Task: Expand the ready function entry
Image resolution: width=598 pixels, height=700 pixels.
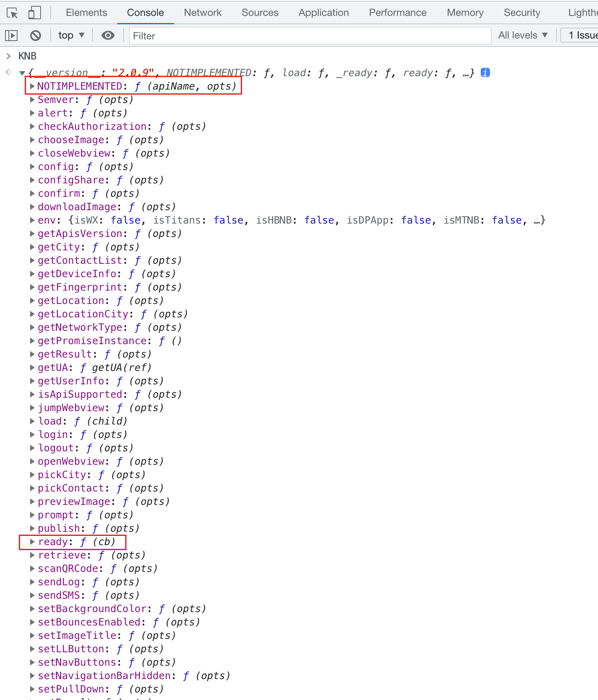Action: point(32,542)
